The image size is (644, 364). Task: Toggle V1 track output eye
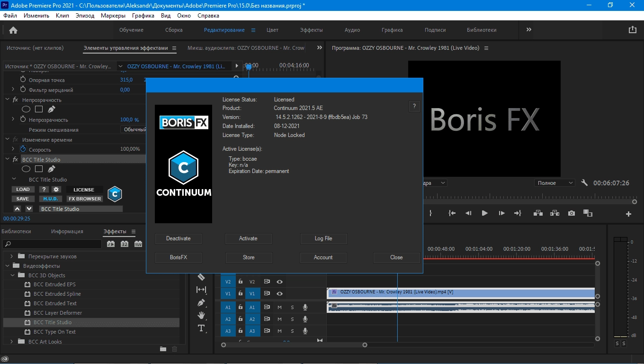tap(280, 294)
